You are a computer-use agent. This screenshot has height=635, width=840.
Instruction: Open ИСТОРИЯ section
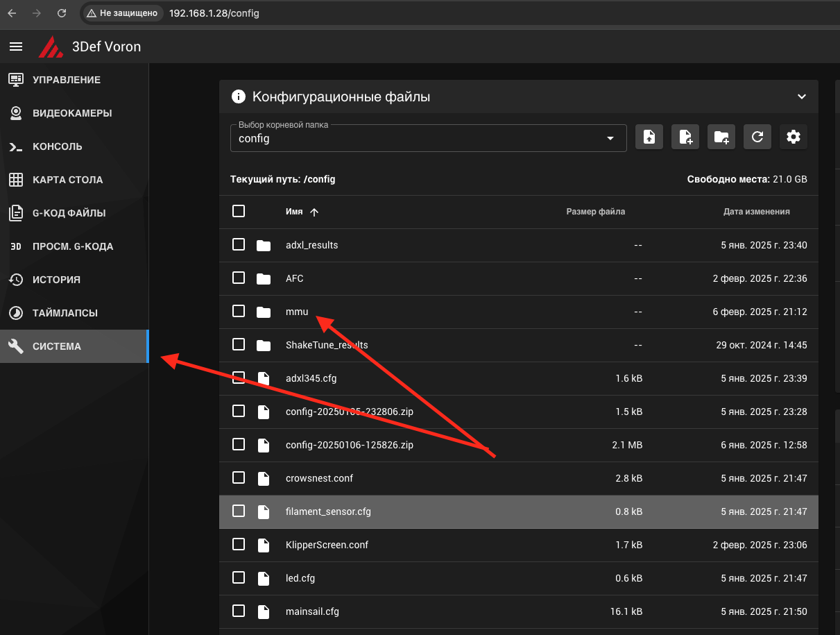[74, 280]
